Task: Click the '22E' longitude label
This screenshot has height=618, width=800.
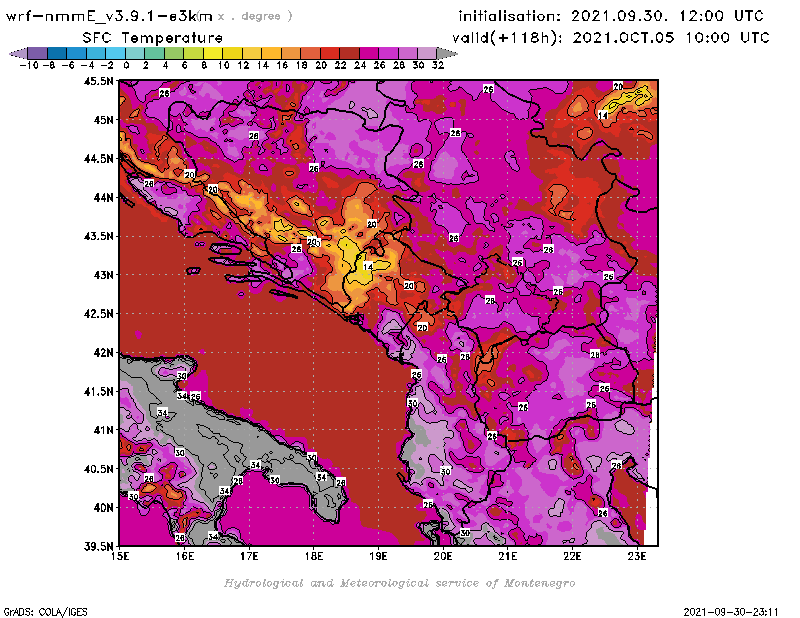Action: [x=572, y=556]
